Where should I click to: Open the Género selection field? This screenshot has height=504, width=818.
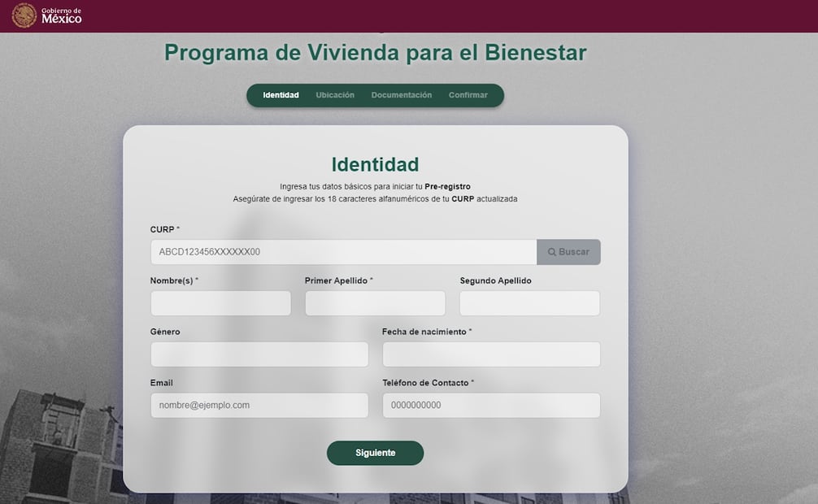click(x=259, y=354)
